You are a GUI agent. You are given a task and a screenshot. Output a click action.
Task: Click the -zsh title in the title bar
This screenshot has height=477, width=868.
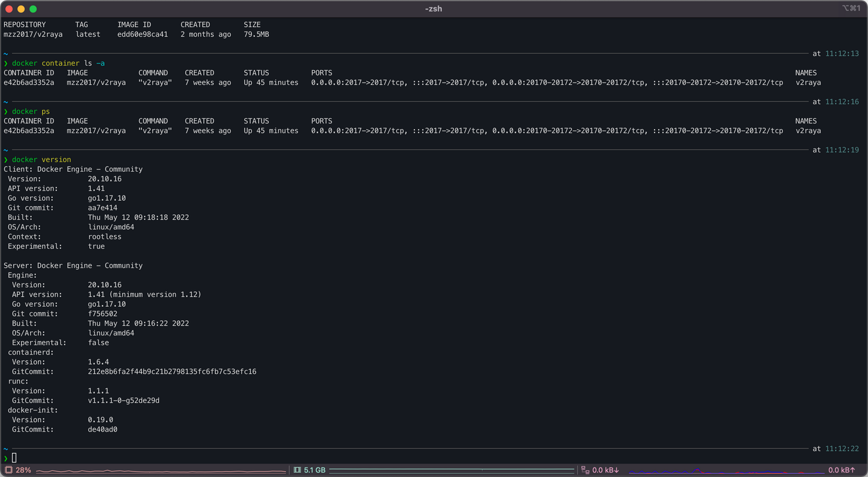(x=433, y=8)
